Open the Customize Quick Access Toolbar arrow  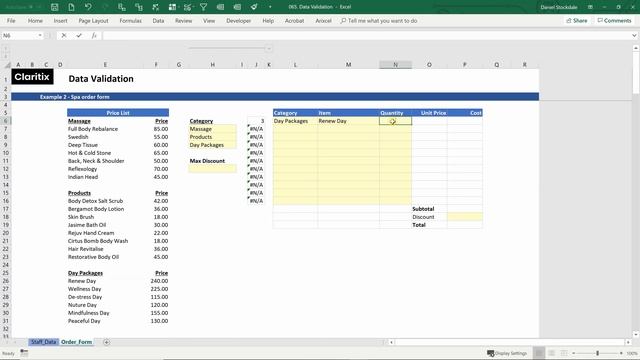[x=270, y=7]
